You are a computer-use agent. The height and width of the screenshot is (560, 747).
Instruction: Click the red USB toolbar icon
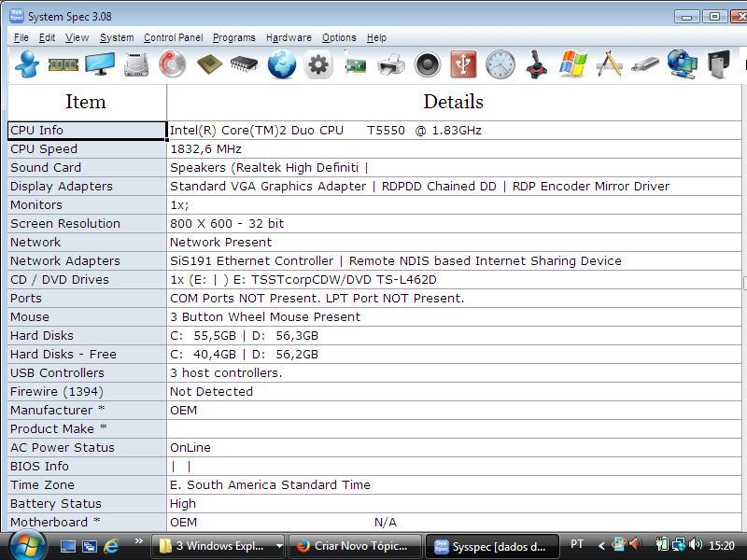click(x=463, y=63)
